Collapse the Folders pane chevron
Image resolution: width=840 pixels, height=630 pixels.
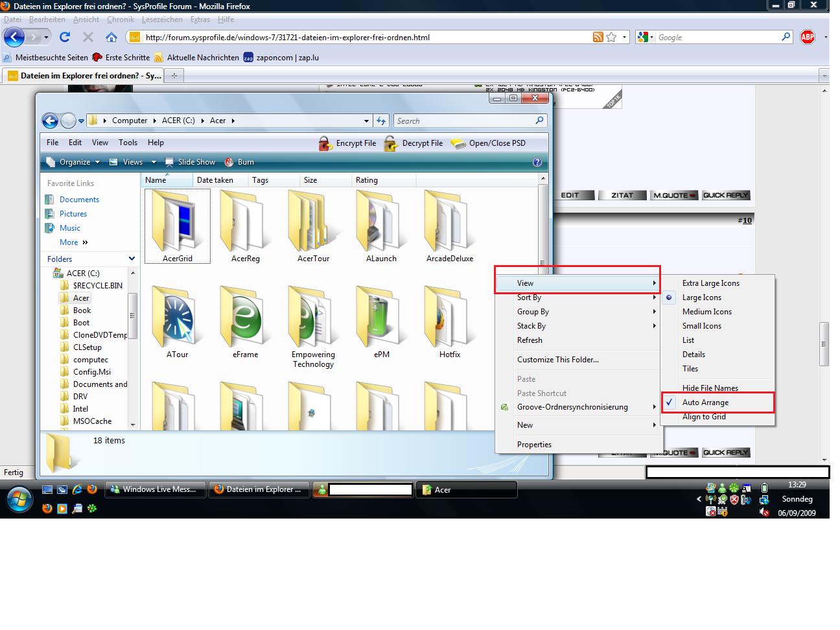click(x=132, y=259)
